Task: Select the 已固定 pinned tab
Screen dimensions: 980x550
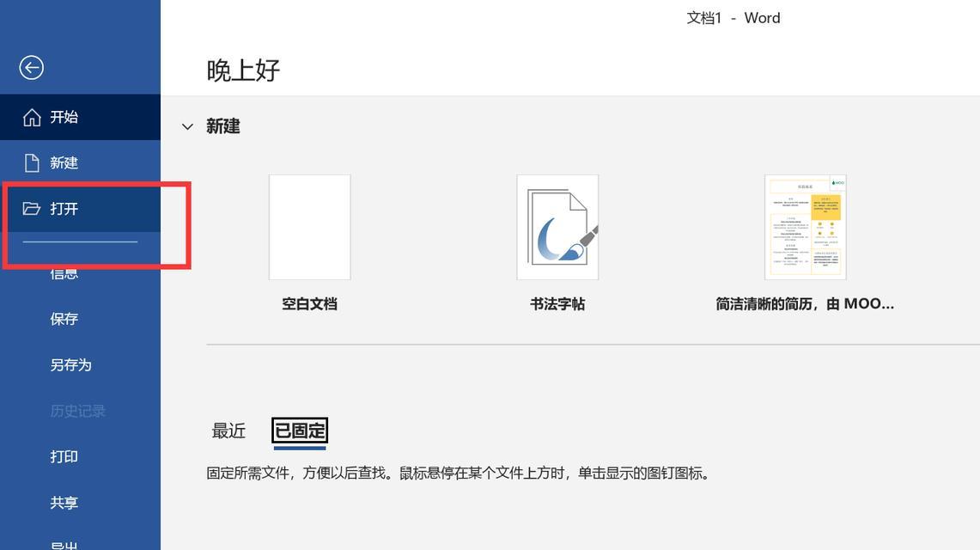Action: pyautogui.click(x=300, y=431)
